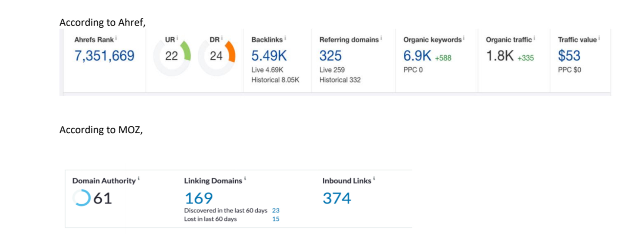Click the 'According to MOZ,' heading
Image resolution: width=644 pixels, height=234 pixels.
pos(101,130)
